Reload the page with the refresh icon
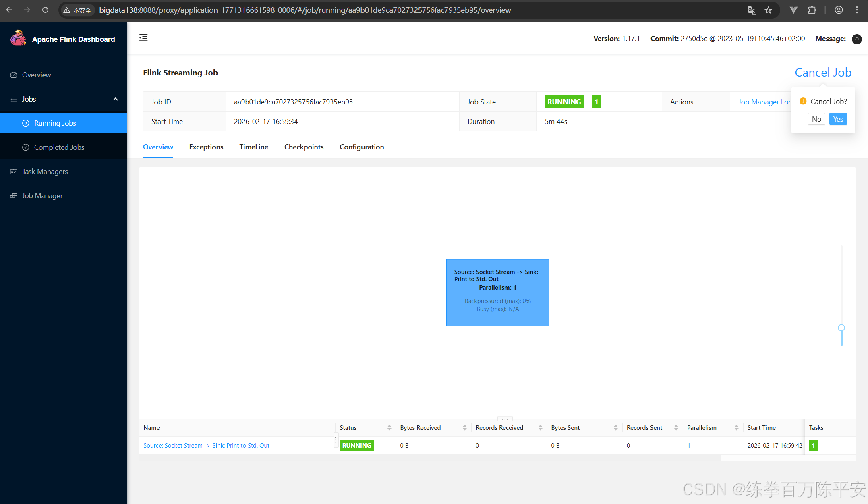This screenshot has height=504, width=868. [x=45, y=10]
